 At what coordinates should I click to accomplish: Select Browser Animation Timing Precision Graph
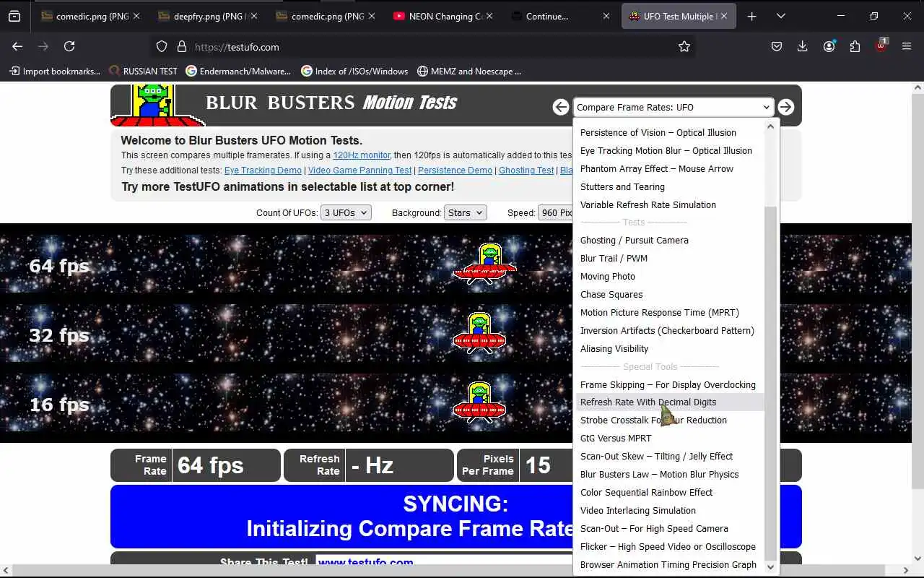668,564
